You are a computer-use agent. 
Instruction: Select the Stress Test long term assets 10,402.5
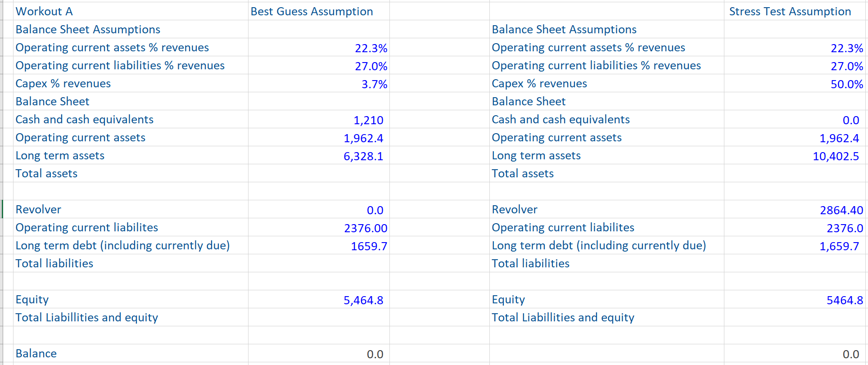point(836,156)
